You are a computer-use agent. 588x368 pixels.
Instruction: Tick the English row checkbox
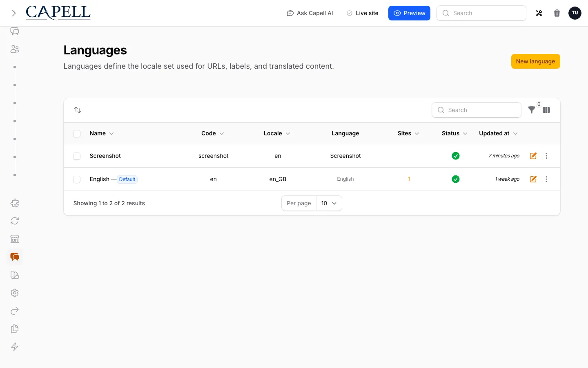click(77, 180)
